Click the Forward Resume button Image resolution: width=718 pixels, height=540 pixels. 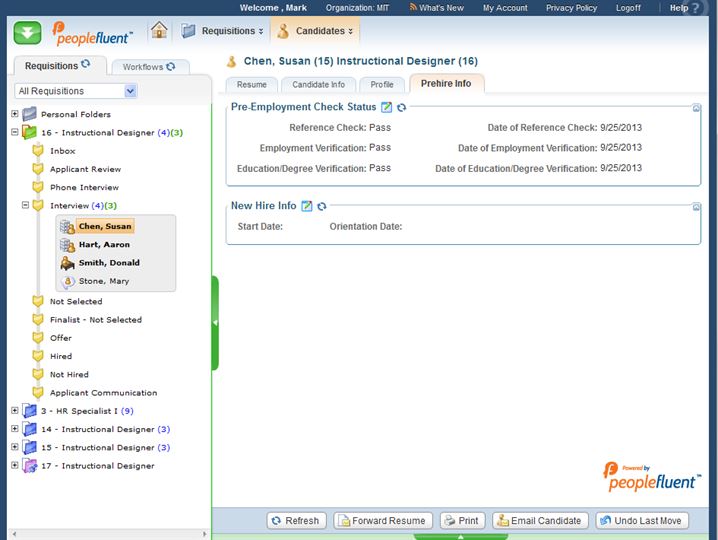click(383, 520)
